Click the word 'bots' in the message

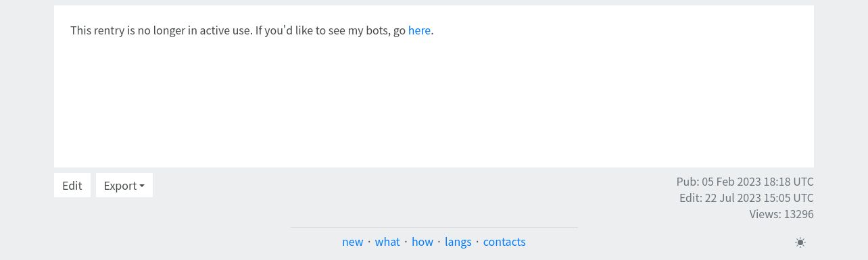tap(377, 30)
